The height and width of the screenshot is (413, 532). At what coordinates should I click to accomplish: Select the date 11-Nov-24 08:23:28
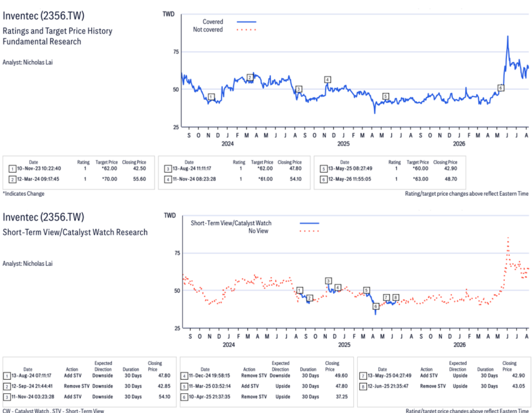194,179
